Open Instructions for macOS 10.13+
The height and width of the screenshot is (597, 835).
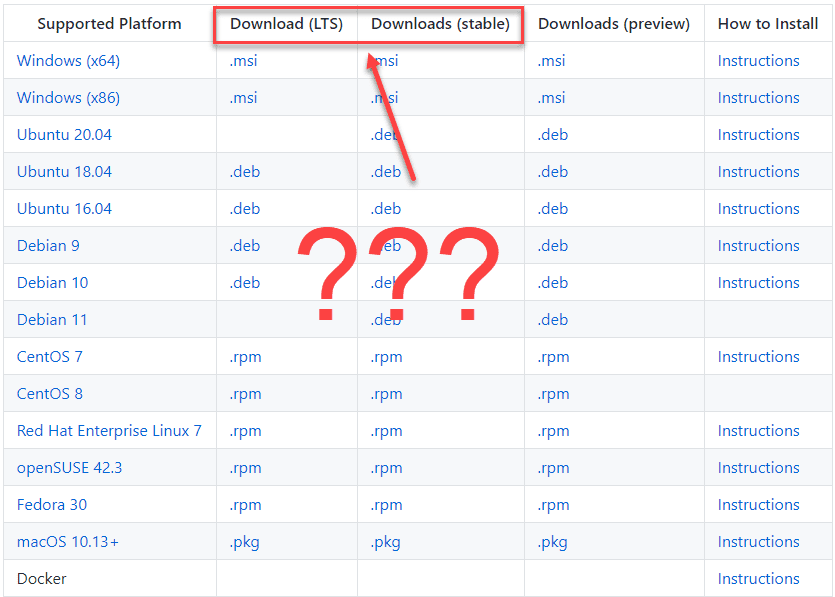click(758, 542)
